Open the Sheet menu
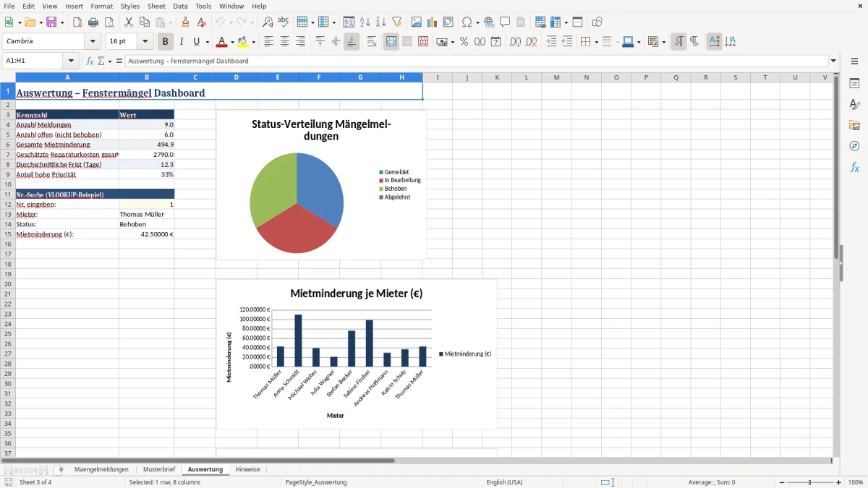868x488 pixels. click(156, 6)
